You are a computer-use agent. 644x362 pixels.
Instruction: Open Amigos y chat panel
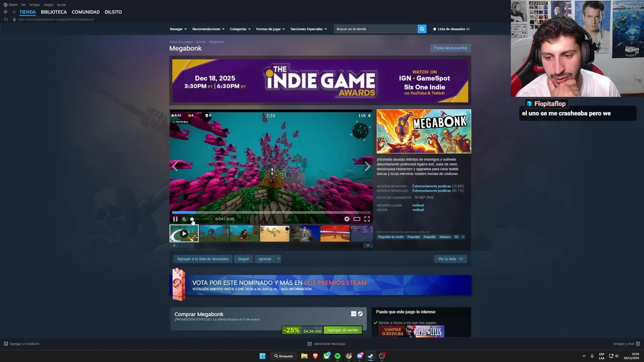coord(626,344)
